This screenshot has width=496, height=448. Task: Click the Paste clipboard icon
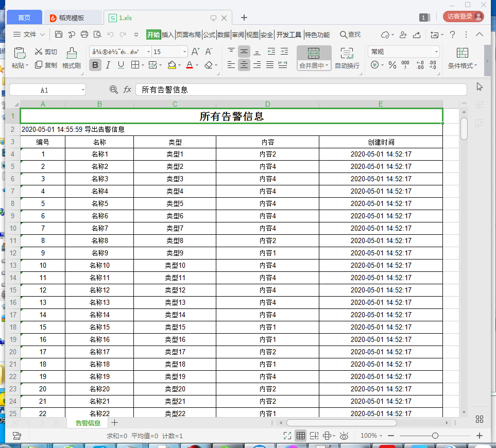(20, 53)
